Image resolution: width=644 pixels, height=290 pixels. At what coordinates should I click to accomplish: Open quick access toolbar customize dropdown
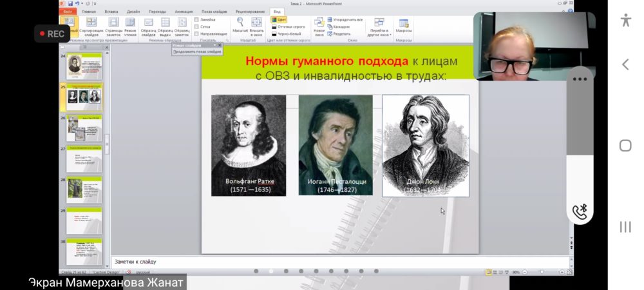click(x=95, y=4)
